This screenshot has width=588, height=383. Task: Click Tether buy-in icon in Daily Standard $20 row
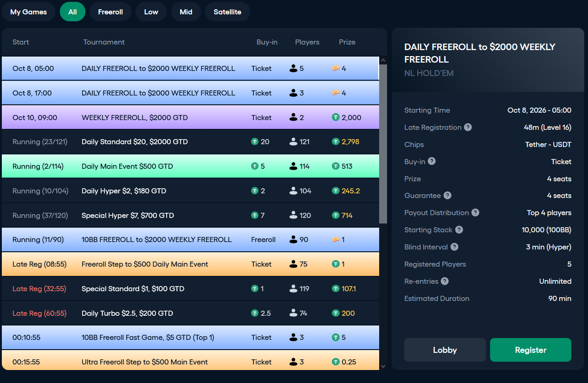click(255, 142)
